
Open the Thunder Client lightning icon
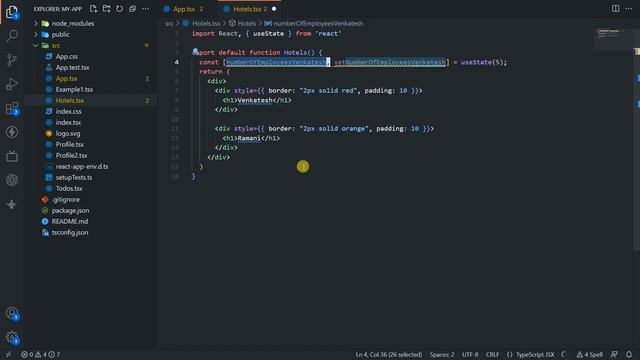12,132
